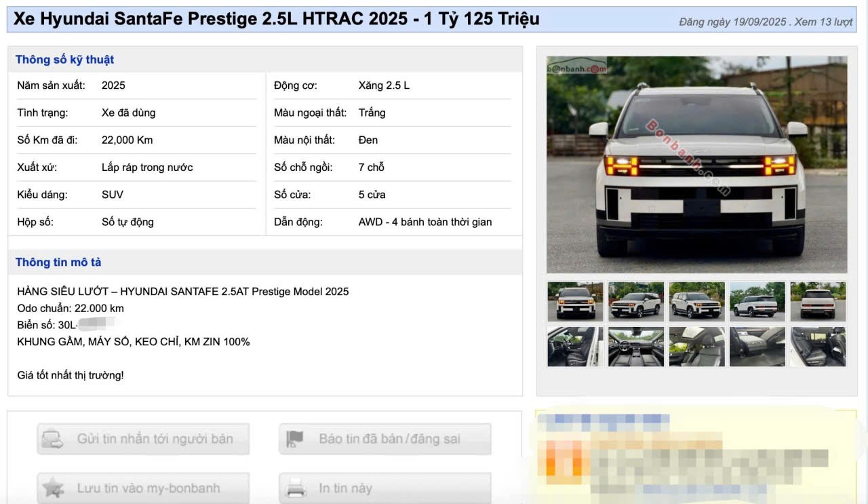Select third top-row thumbnail of front-right angle
Image resolution: width=868 pixels, height=504 pixels.
(696, 301)
